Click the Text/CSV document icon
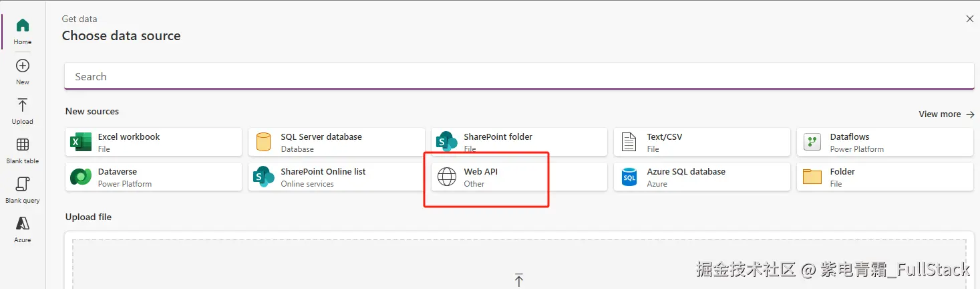Screen dimensions: 980x289 click(629, 142)
